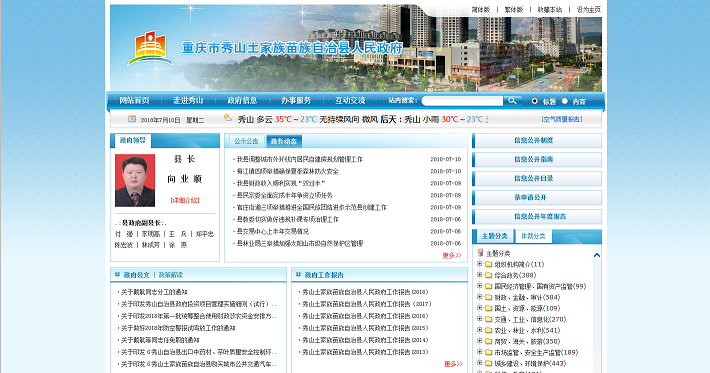710x373 pixels.
Task: Click the 信息公开指南 button
Action: [537, 159]
